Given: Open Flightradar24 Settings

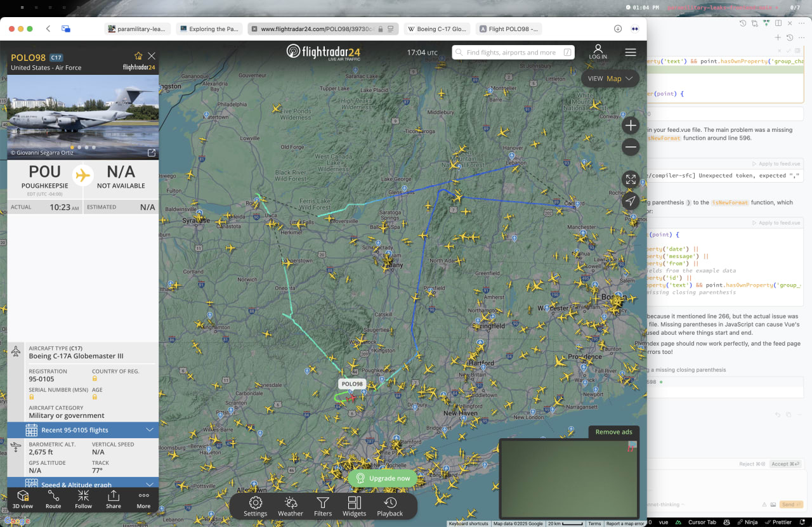Looking at the screenshot, I should pos(255,505).
